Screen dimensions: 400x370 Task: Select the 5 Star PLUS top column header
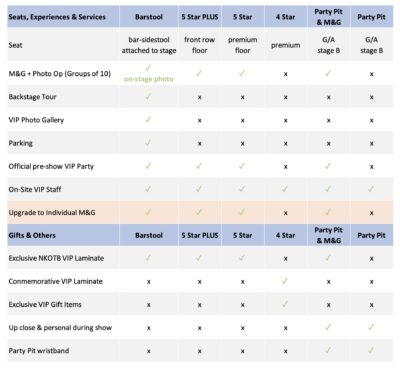click(x=200, y=17)
